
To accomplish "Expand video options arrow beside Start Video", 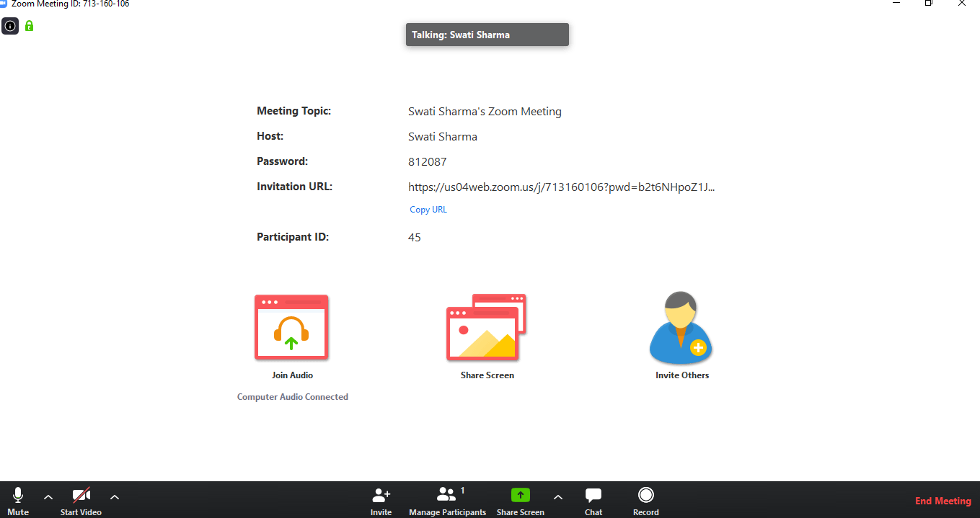I will (115, 497).
